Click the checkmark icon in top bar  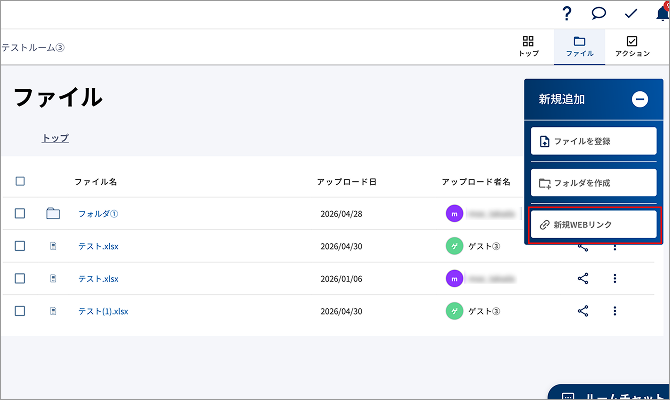(x=631, y=14)
